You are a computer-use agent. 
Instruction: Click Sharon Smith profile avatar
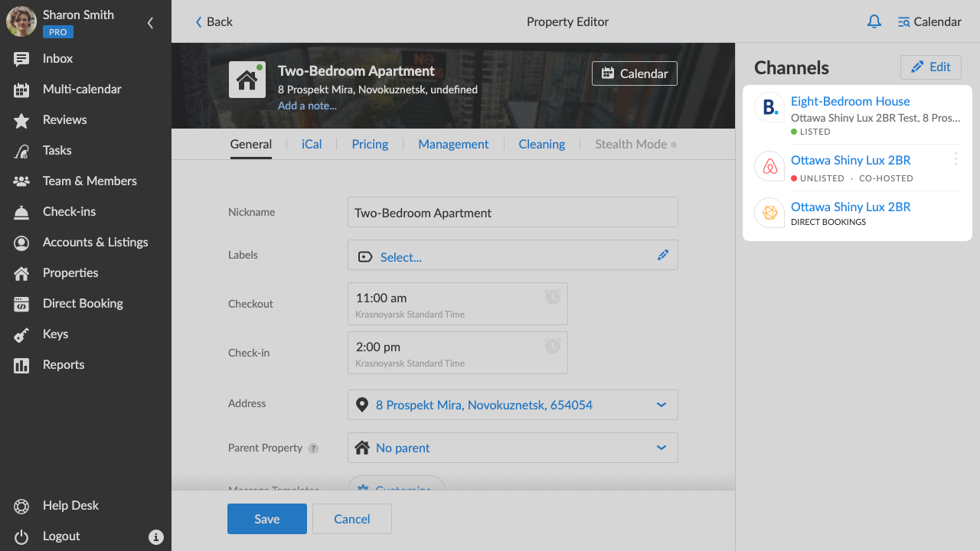[x=21, y=21]
